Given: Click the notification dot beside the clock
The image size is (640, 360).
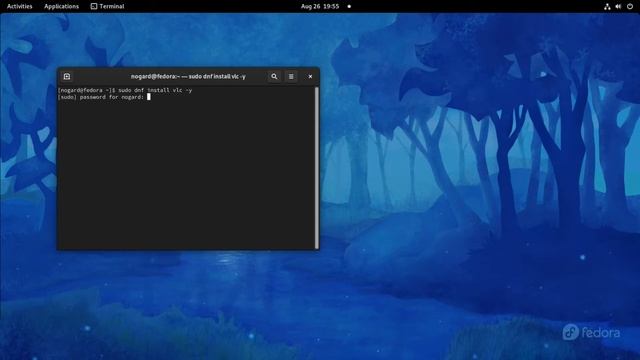Looking at the screenshot, I should point(349,6).
